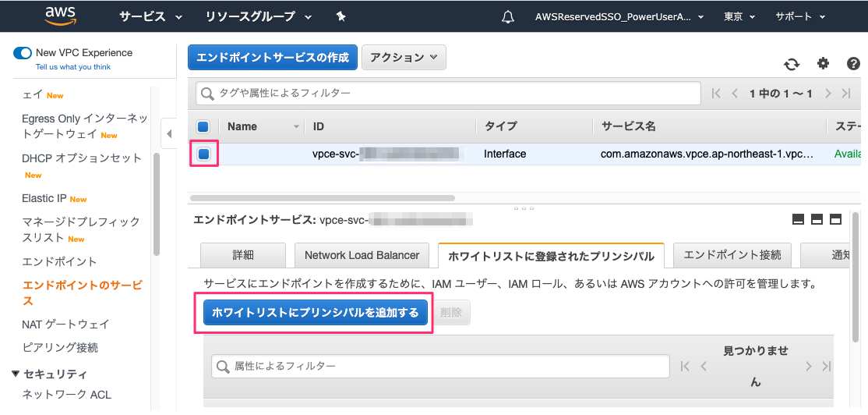Select ホワイトリストに登録されたプリンシパル tab
Screen dimensions: 868x415
551,255
